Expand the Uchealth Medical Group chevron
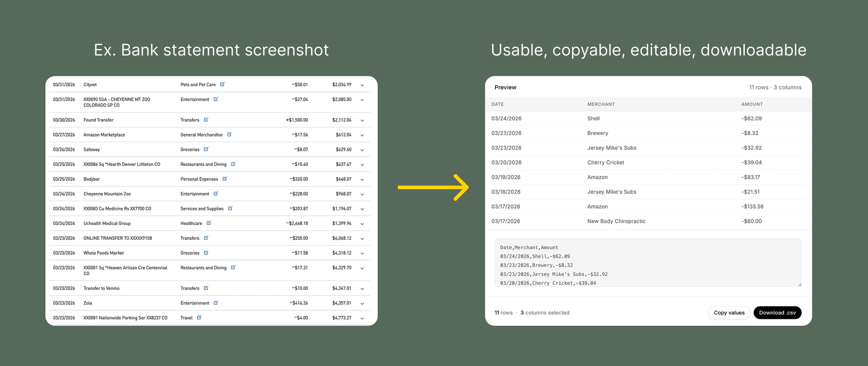 click(x=362, y=224)
